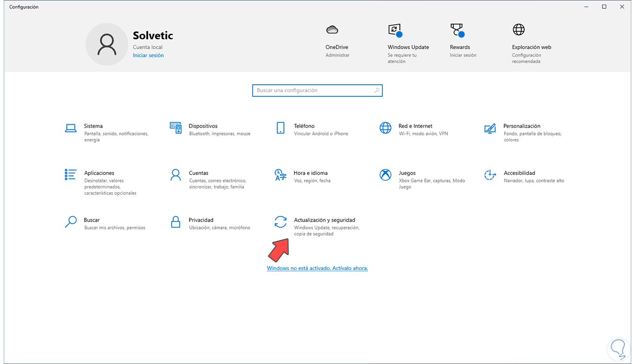Click 'Configuración recomendada' under Exploración web

[526, 58]
